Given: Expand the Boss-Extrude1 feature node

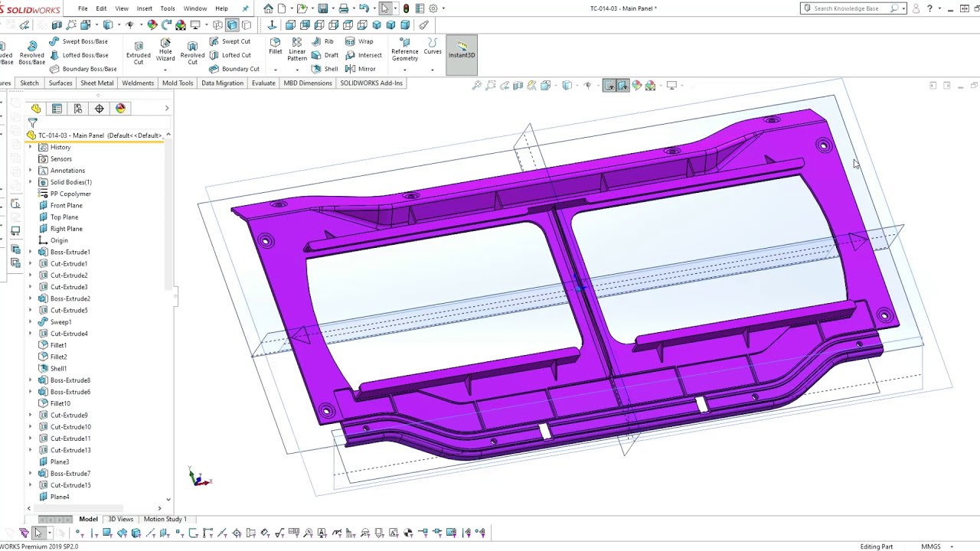Looking at the screenshot, I should tap(31, 252).
